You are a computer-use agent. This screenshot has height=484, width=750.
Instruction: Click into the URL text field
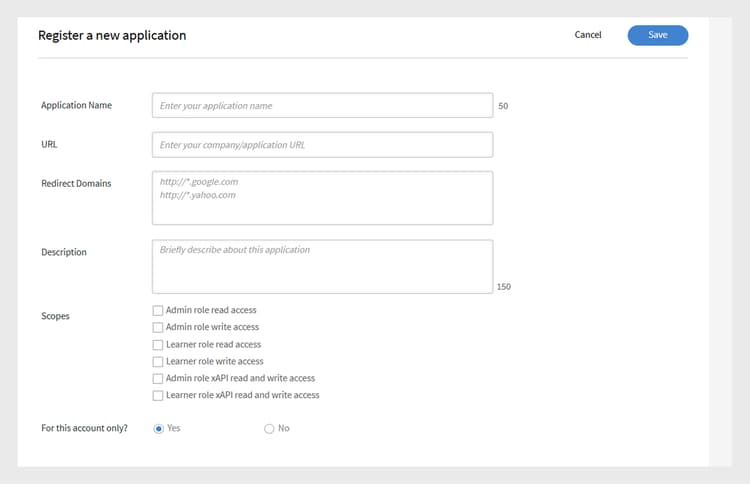(322, 145)
